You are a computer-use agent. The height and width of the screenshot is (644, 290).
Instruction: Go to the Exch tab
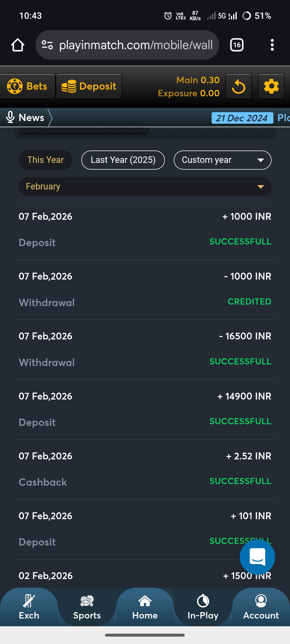point(29,607)
